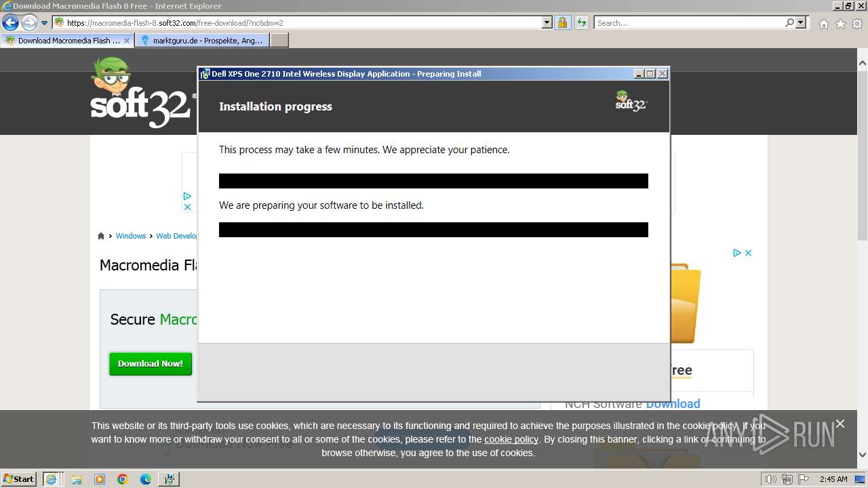Image resolution: width=868 pixels, height=488 pixels.
Task: Click the Macromedia Fla page heading
Action: 149,265
